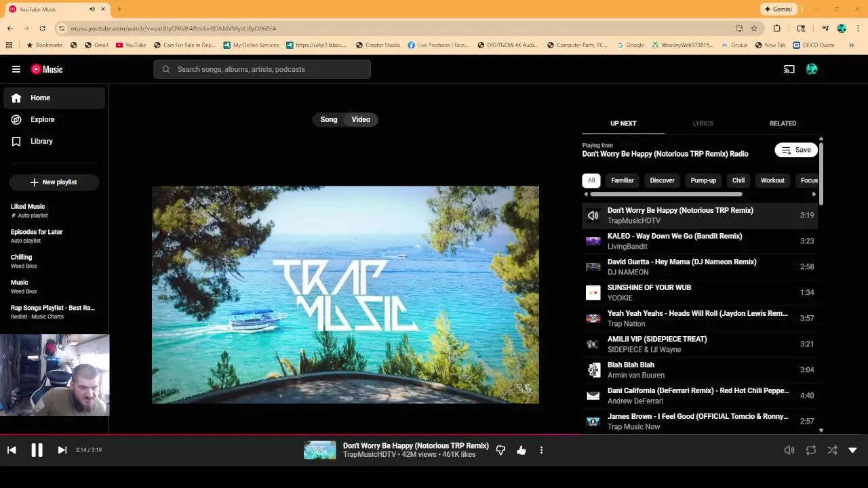Play SUNSHINE OF YOUR WUB from queue
The image size is (868, 488).
700,292
